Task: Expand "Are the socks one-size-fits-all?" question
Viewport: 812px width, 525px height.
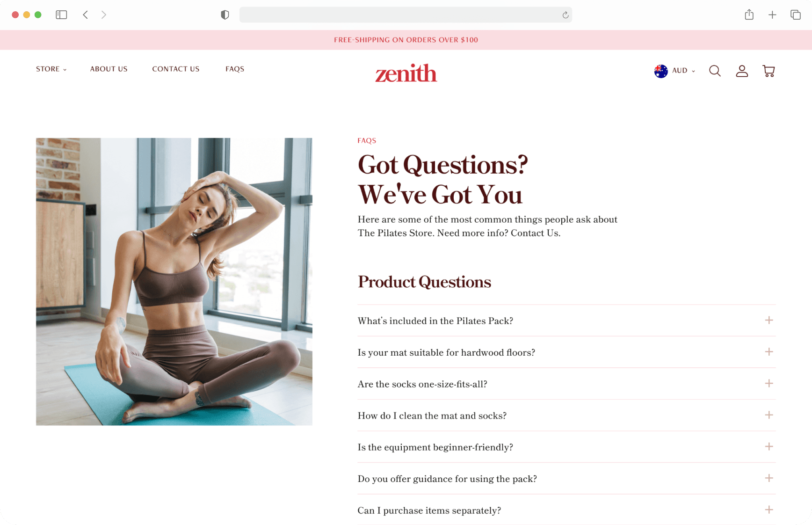Action: [566, 384]
